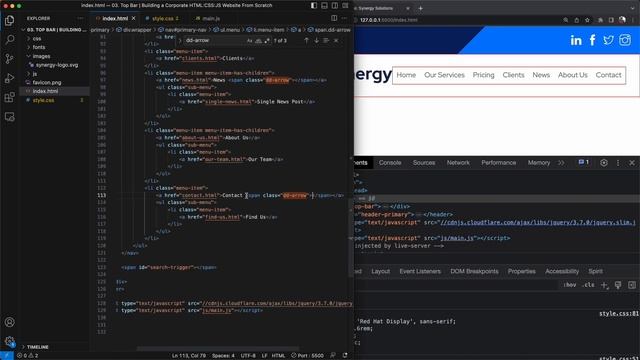Open the Explorer view in activity bar

pyautogui.click(x=9, y=20)
